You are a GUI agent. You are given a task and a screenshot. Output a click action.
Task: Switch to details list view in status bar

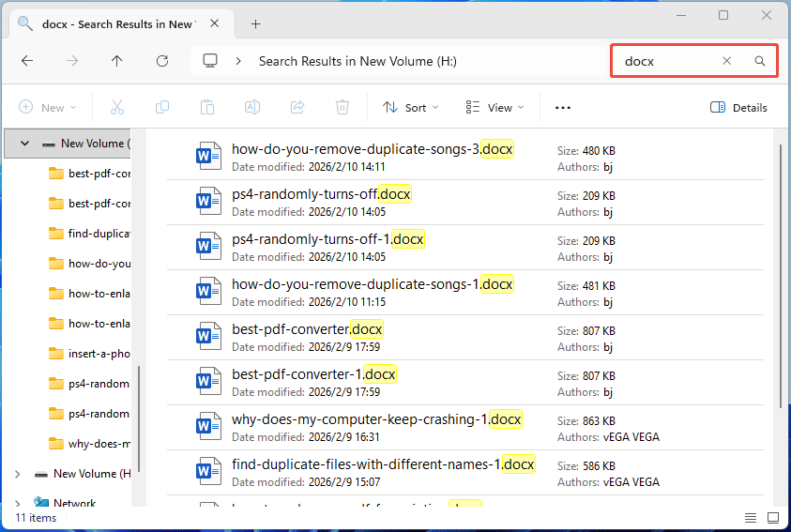click(751, 518)
